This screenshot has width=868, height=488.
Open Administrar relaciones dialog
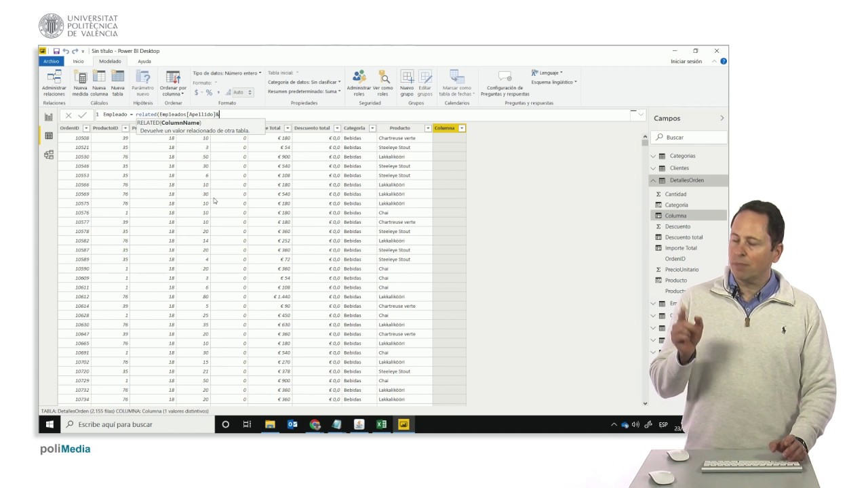tap(54, 83)
